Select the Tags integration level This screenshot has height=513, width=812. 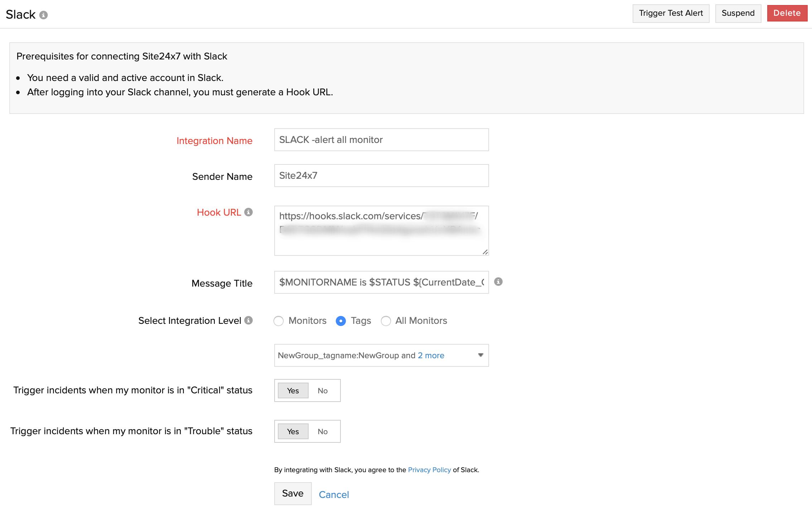[341, 321]
